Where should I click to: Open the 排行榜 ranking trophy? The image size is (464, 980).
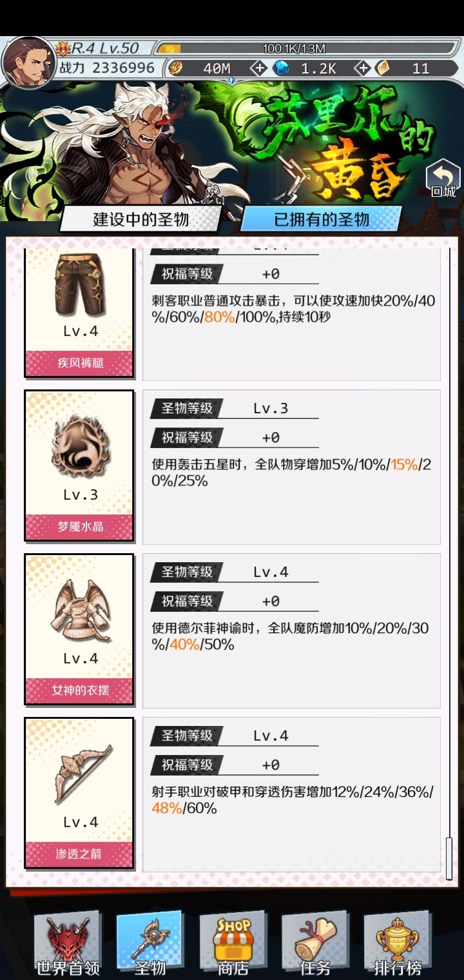(398, 944)
